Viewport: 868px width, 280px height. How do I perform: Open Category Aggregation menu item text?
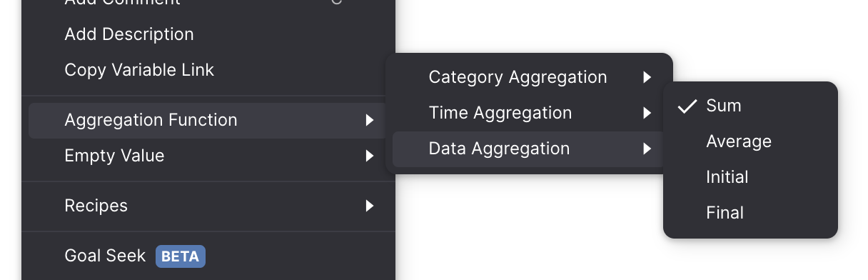click(x=518, y=77)
